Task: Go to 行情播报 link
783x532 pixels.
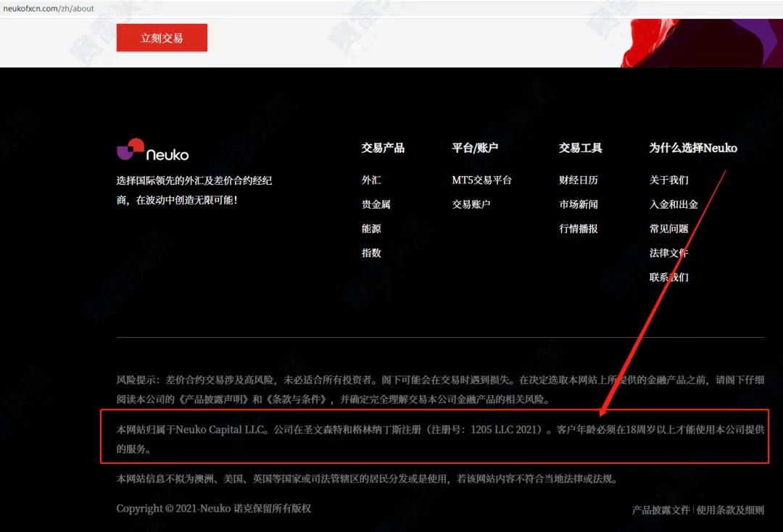Action: [x=579, y=228]
